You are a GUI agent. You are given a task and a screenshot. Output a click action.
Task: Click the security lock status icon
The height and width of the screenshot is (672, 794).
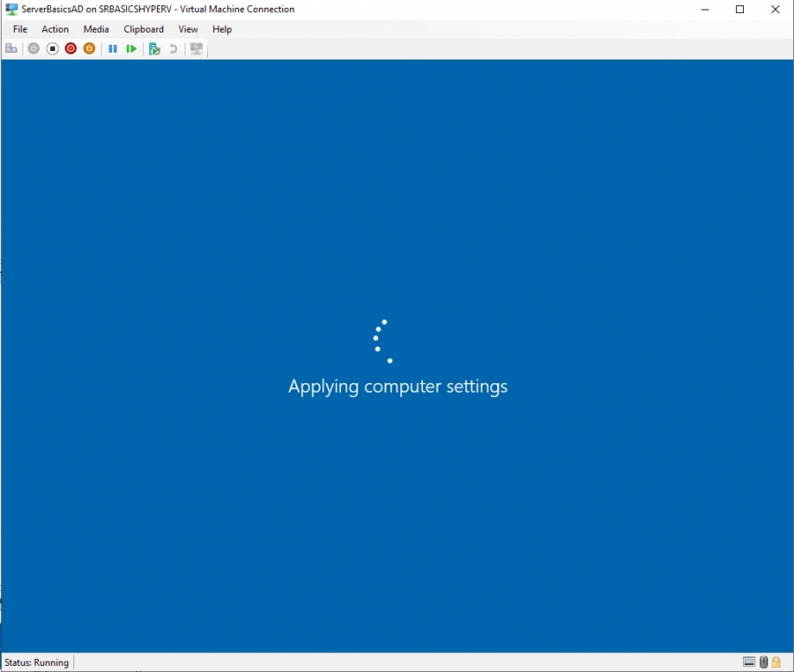(x=775, y=662)
